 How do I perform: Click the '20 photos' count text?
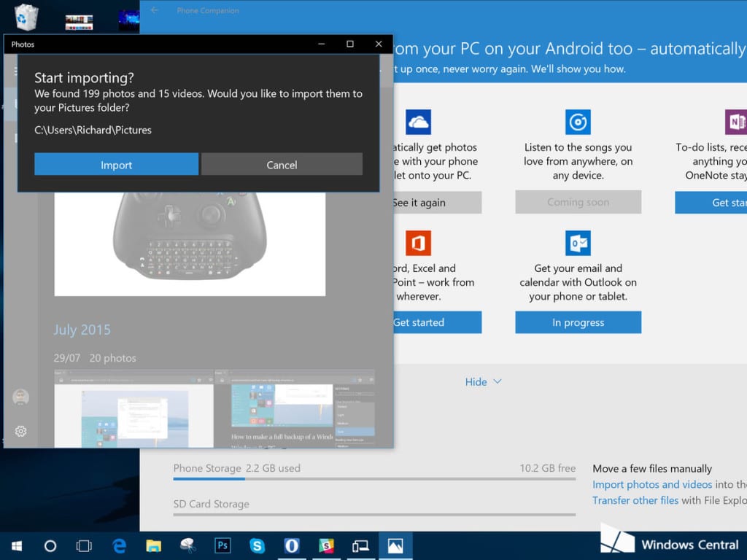pos(113,358)
